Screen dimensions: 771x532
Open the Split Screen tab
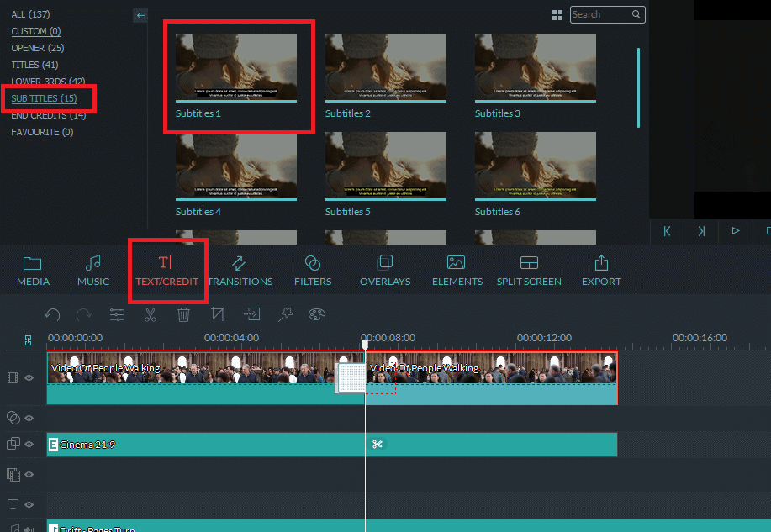tap(529, 271)
